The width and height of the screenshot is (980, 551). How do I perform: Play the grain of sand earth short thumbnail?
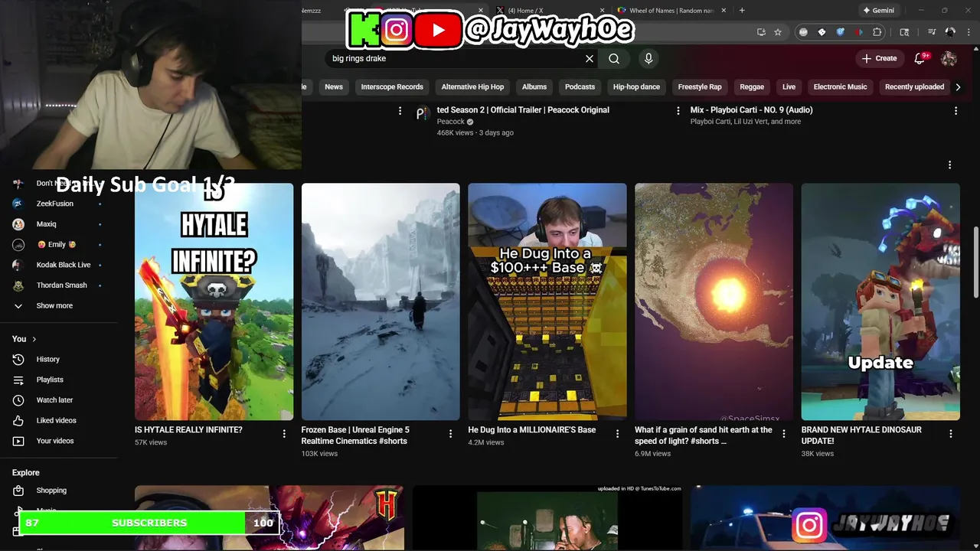pyautogui.click(x=714, y=302)
